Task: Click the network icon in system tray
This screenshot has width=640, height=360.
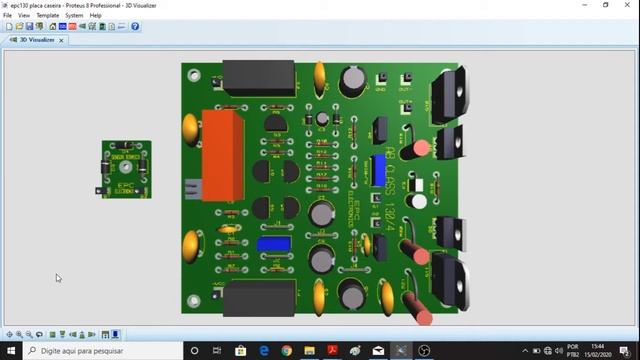Action: click(548, 351)
